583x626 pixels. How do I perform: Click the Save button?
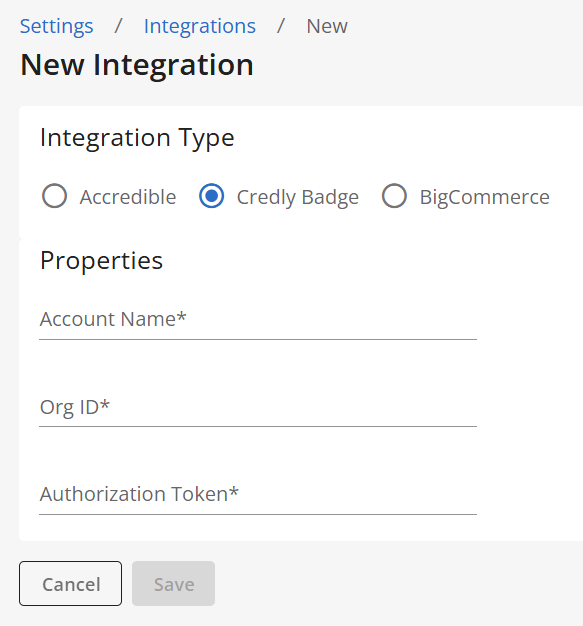tap(173, 583)
